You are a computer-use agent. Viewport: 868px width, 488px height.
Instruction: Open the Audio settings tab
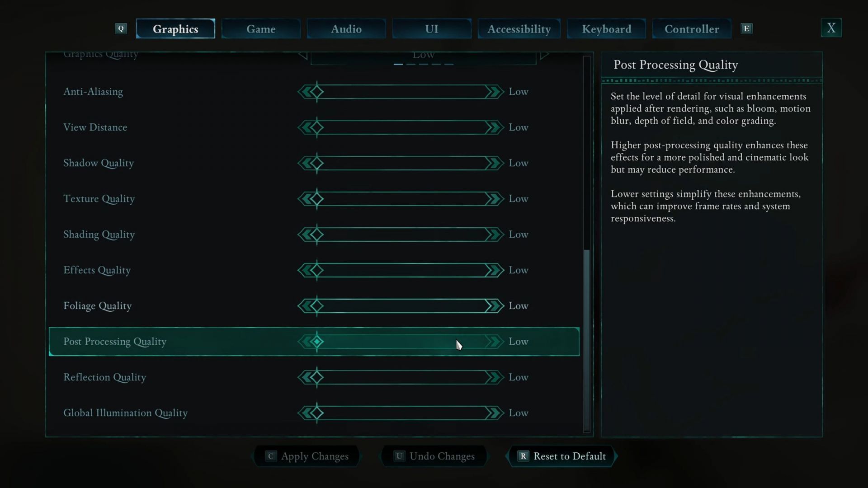pos(346,29)
